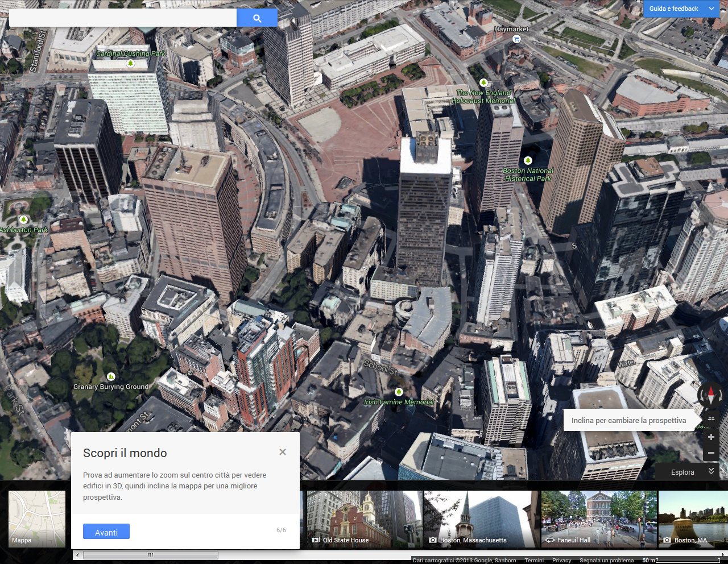Zoom in with the plus button
728x564 pixels.
711,437
